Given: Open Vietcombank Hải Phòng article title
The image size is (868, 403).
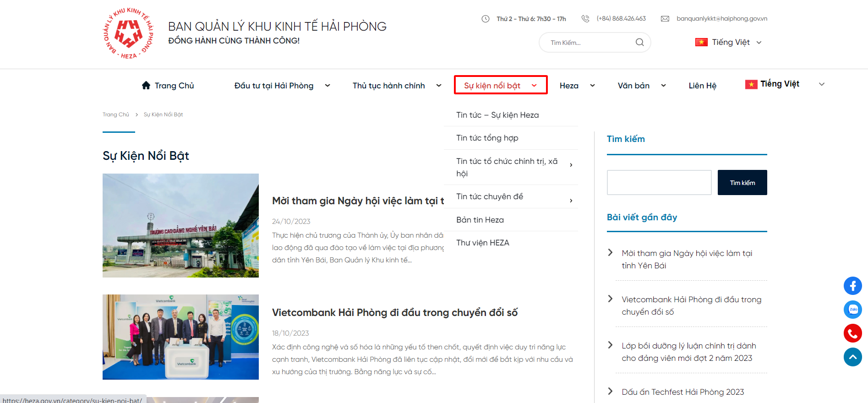Looking at the screenshot, I should tap(394, 312).
